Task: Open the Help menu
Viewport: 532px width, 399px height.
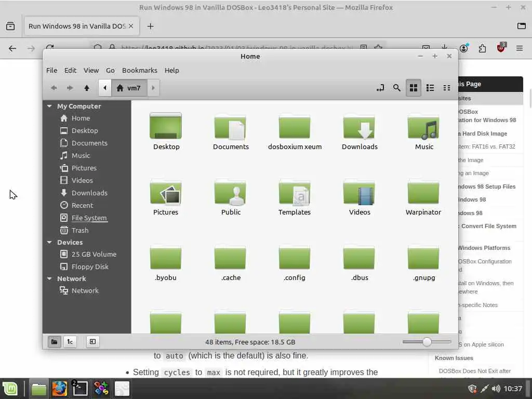Action: [171, 70]
